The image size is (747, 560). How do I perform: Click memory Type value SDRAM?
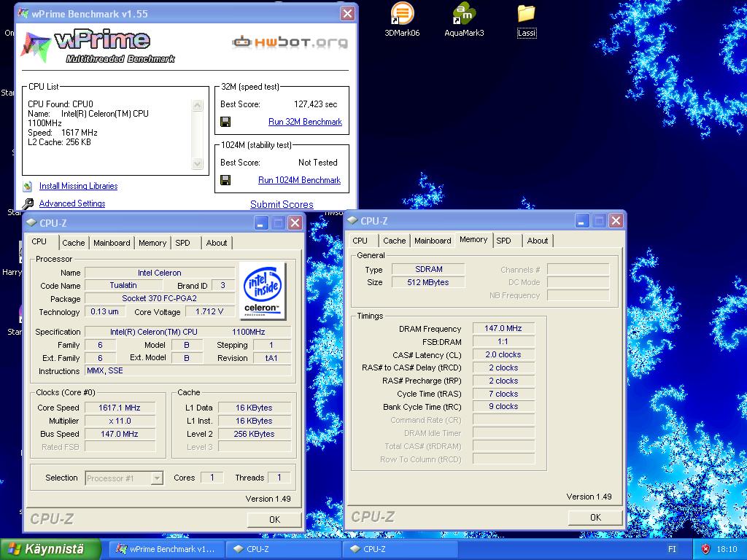(427, 270)
